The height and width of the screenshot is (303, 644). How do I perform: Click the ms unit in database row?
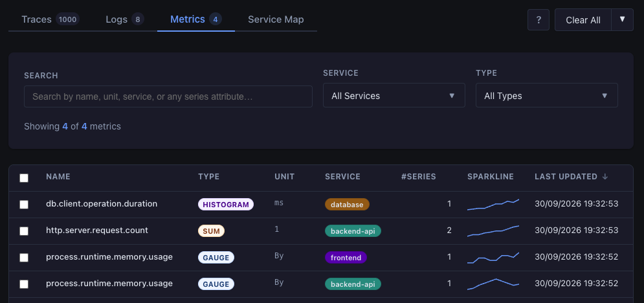pyautogui.click(x=279, y=203)
